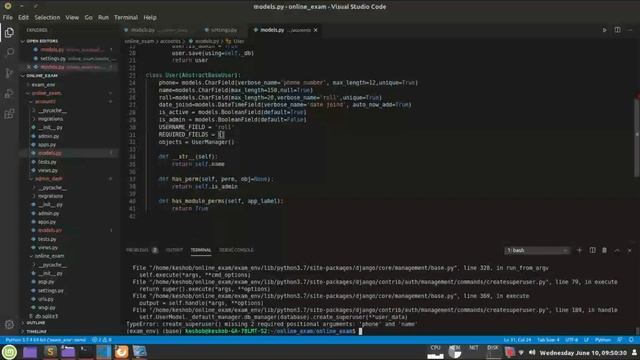Open the Help menu
640x360 pixels.
pos(150,18)
